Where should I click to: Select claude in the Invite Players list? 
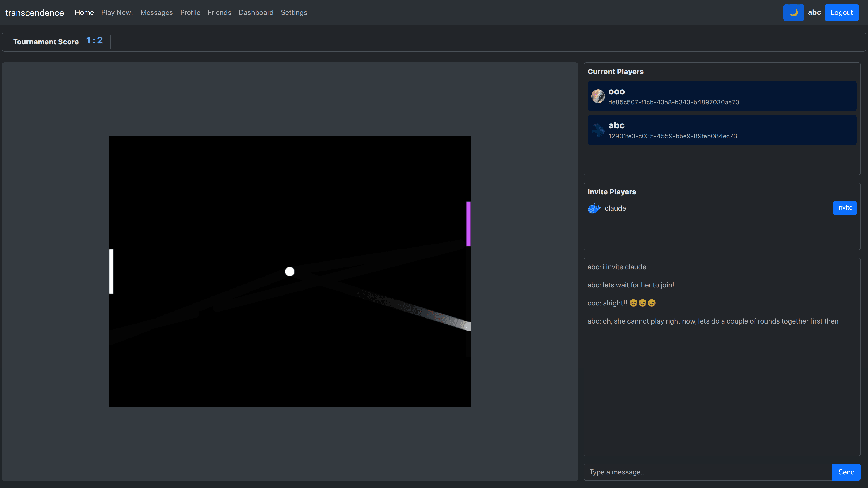click(615, 208)
